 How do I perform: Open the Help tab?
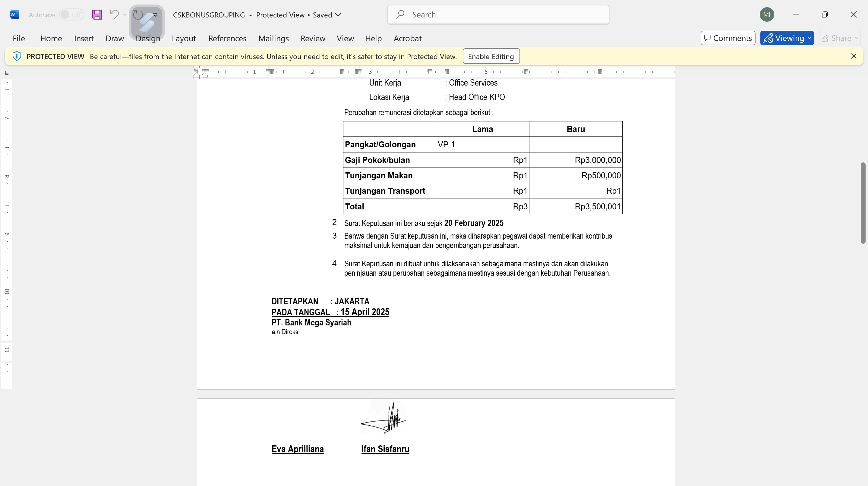click(x=373, y=38)
